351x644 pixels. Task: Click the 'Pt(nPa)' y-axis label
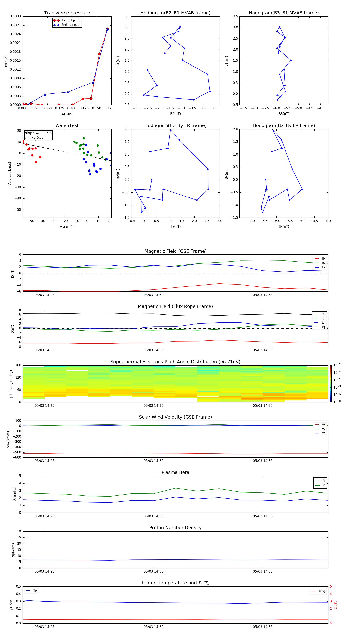pos(6,61)
